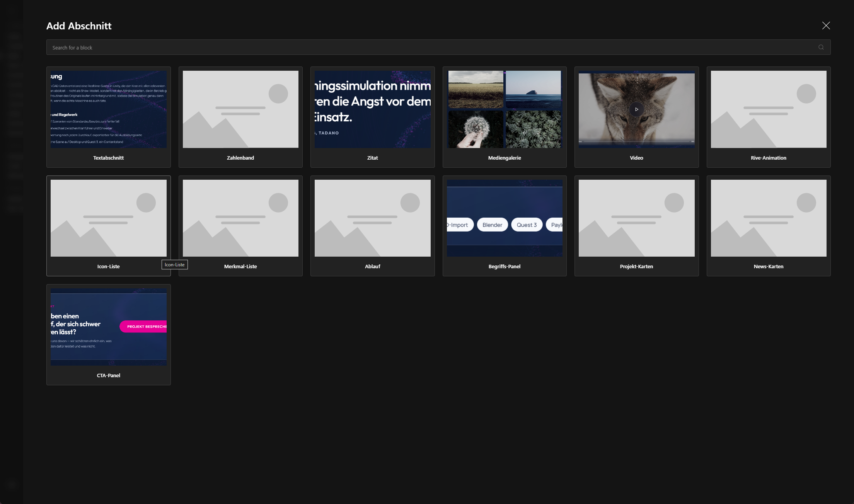Click the island sea image in Mediengalerie

coord(534,89)
